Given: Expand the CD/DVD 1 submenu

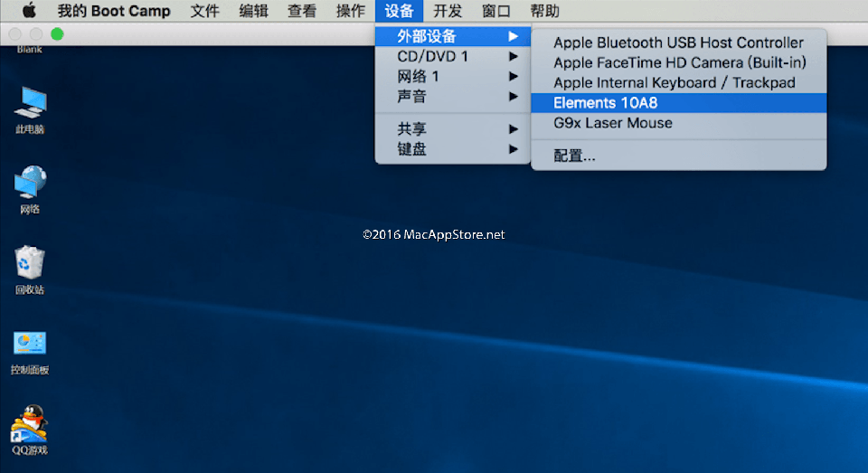Looking at the screenshot, I should point(453,56).
